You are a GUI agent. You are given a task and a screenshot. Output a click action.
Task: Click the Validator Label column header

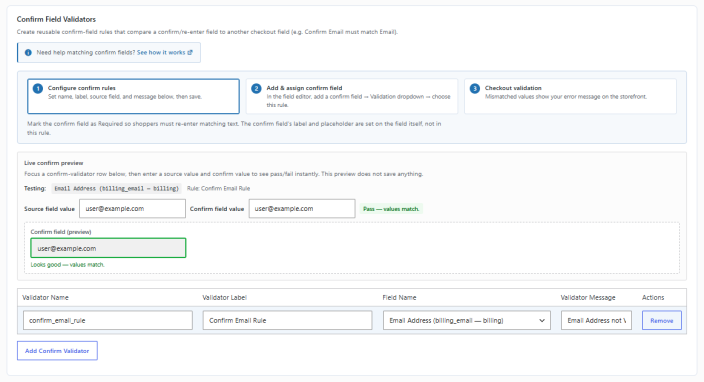[224, 298]
